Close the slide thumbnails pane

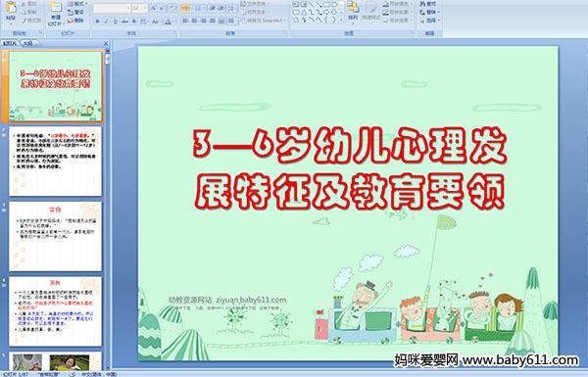tap(106, 43)
